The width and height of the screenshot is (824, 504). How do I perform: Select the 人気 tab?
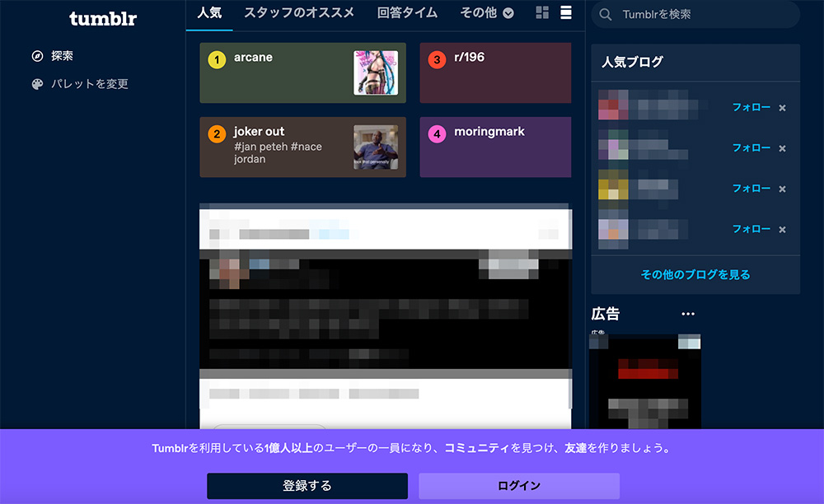209,12
